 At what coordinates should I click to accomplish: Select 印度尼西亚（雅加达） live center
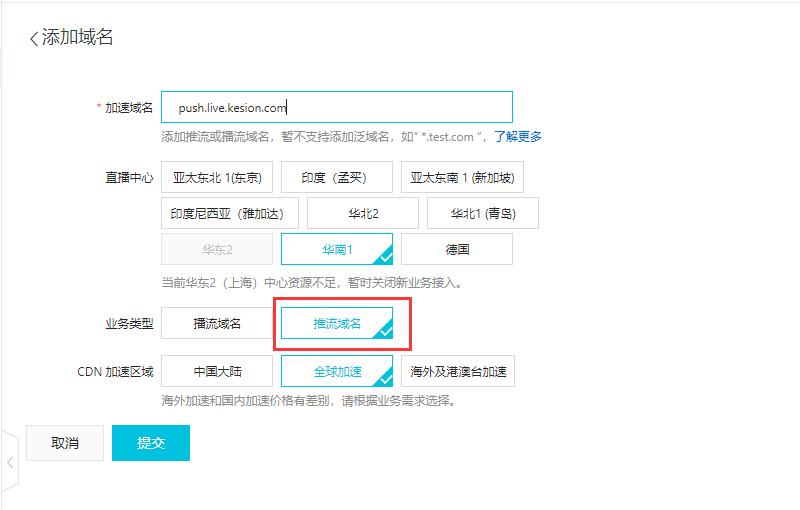pos(227,213)
